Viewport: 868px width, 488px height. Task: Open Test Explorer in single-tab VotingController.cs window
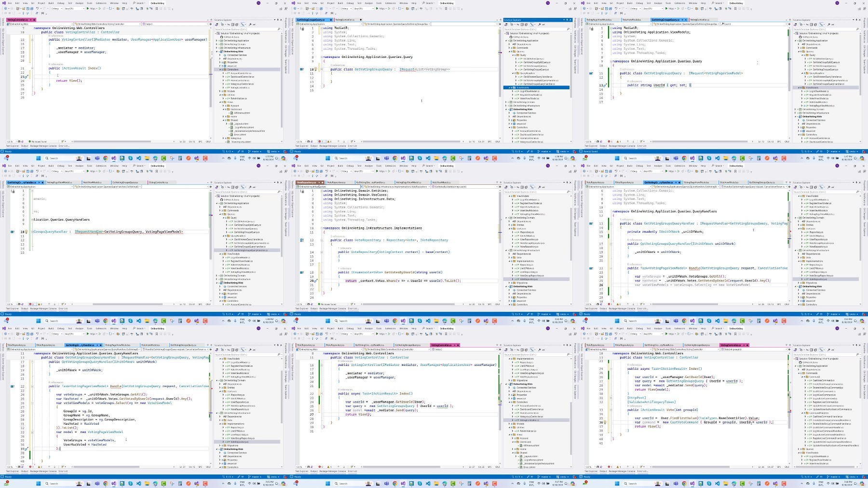[x=13, y=146]
